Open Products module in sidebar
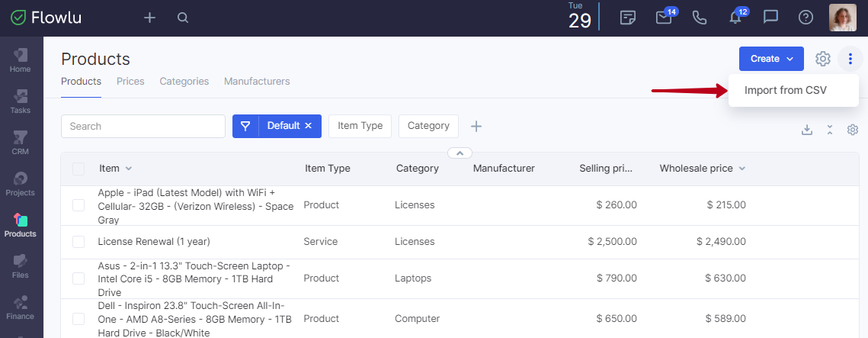868x338 pixels. pyautogui.click(x=21, y=226)
